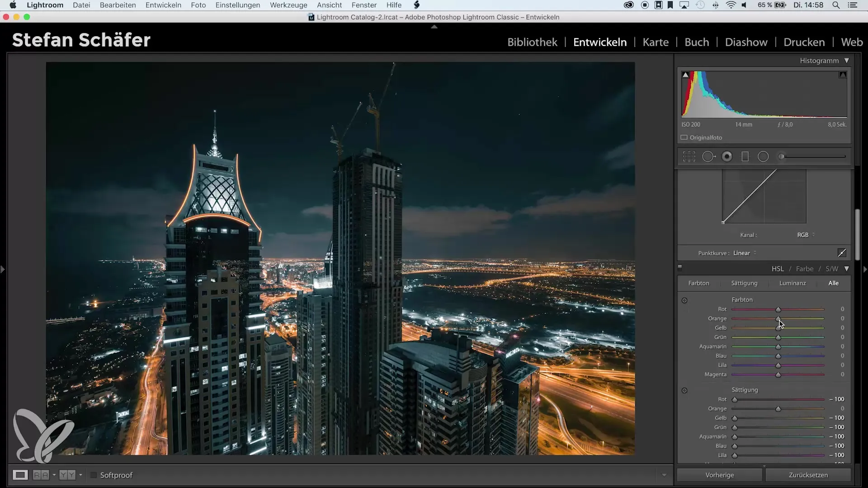868x488 pixels.
Task: Adjust the Farbton Rot slider handle
Action: 778,310
